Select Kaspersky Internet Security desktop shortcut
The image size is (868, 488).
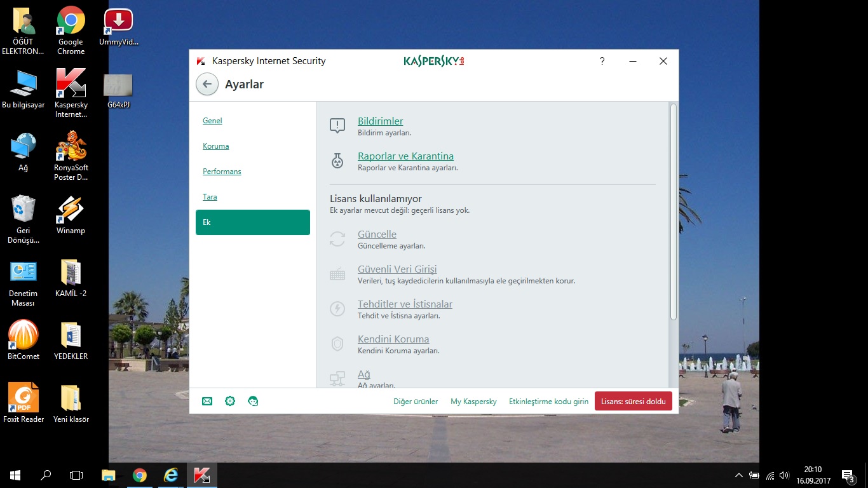(71, 93)
